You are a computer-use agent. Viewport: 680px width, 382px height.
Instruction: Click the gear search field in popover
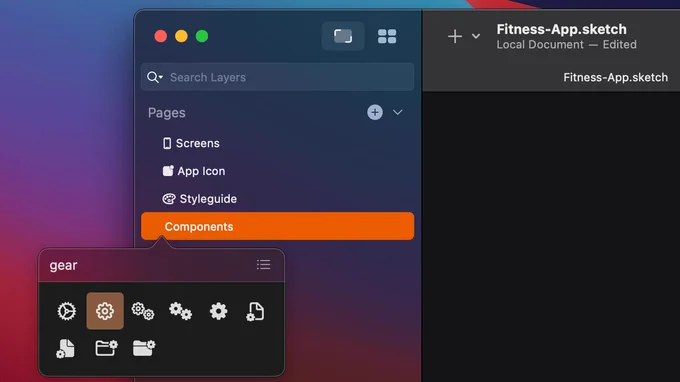[x=147, y=265]
